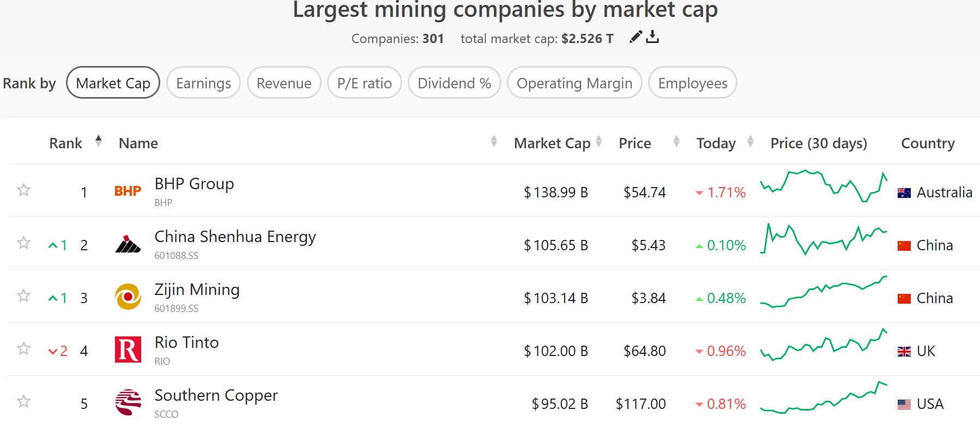Click the download icon near total market cap
Image resolution: width=980 pixels, height=428 pixels.
pyautogui.click(x=652, y=37)
